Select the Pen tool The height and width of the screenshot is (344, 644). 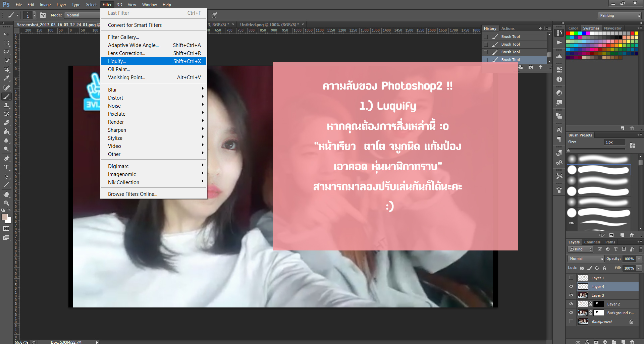[x=6, y=159]
